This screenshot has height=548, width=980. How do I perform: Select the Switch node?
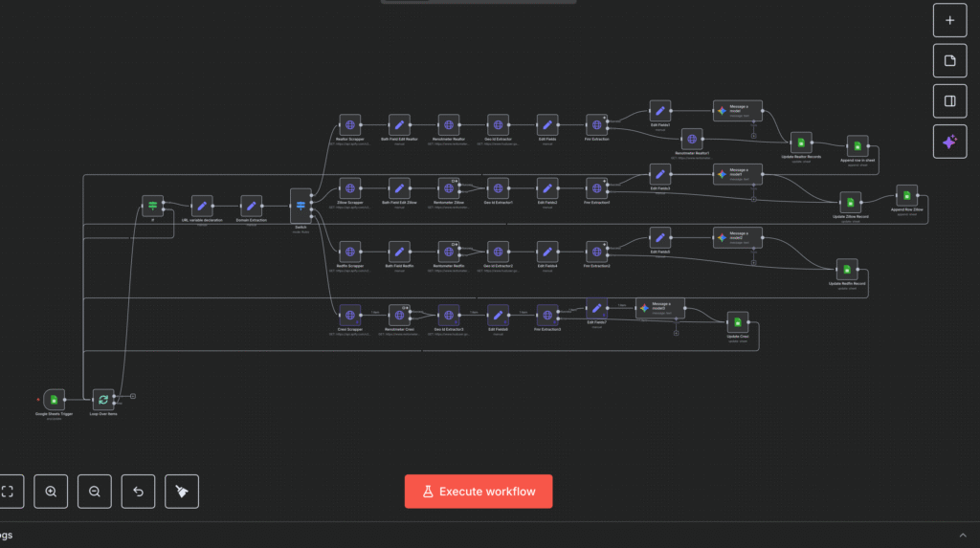(301, 206)
